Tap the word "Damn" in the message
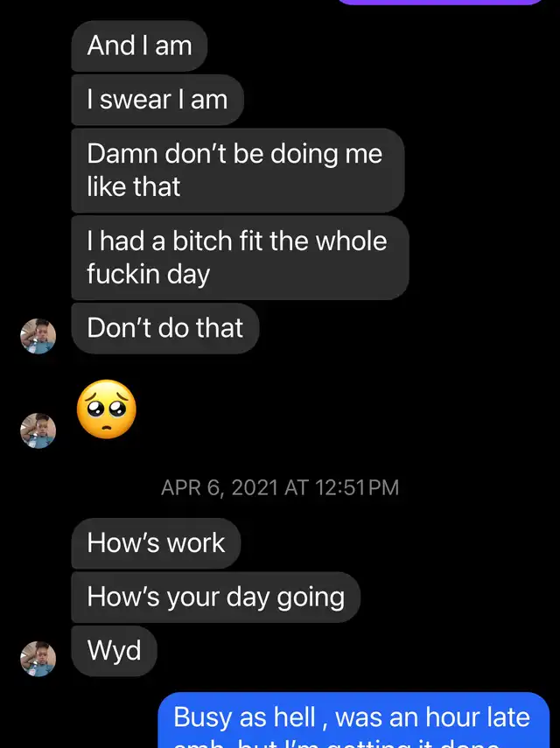 [x=111, y=154]
